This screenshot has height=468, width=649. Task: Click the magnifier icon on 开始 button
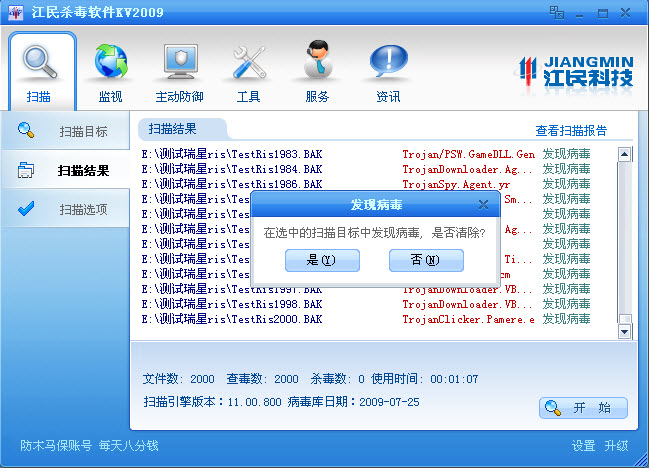click(x=553, y=408)
